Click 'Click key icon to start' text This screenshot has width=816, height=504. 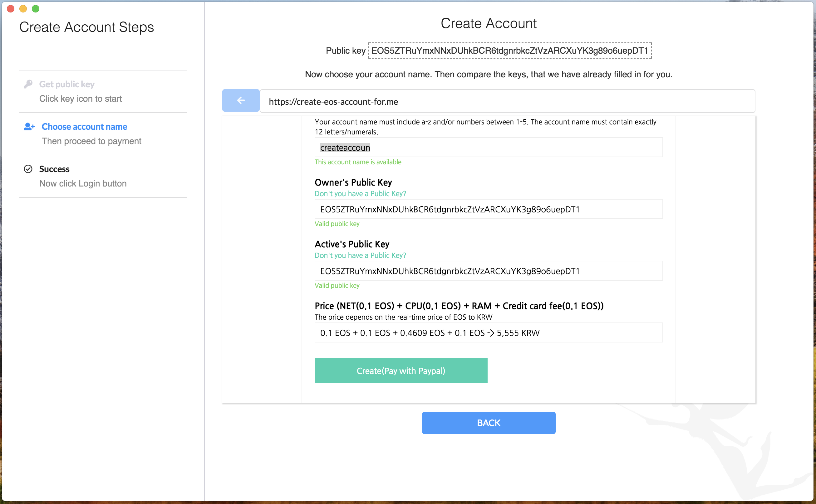click(81, 99)
